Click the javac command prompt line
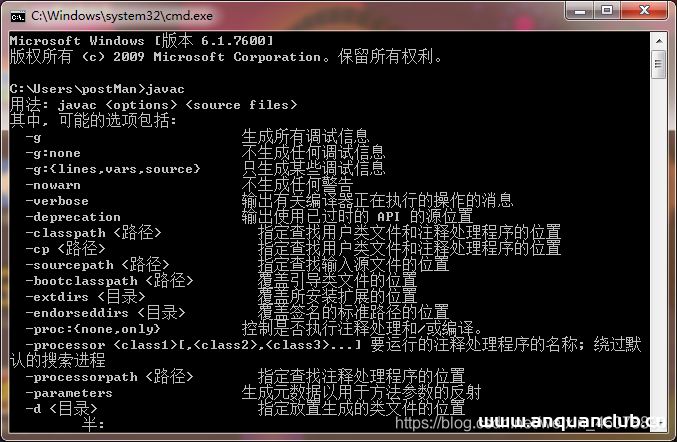 [97, 89]
